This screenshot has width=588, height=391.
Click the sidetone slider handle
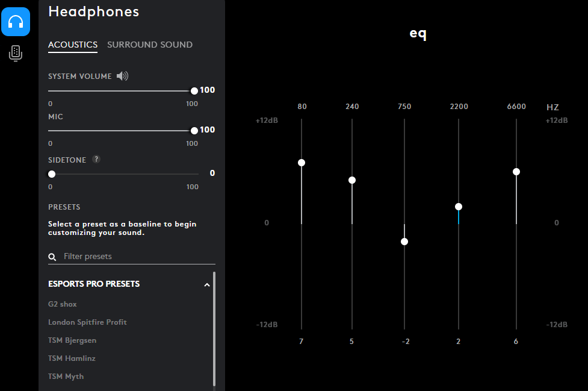[x=52, y=174]
